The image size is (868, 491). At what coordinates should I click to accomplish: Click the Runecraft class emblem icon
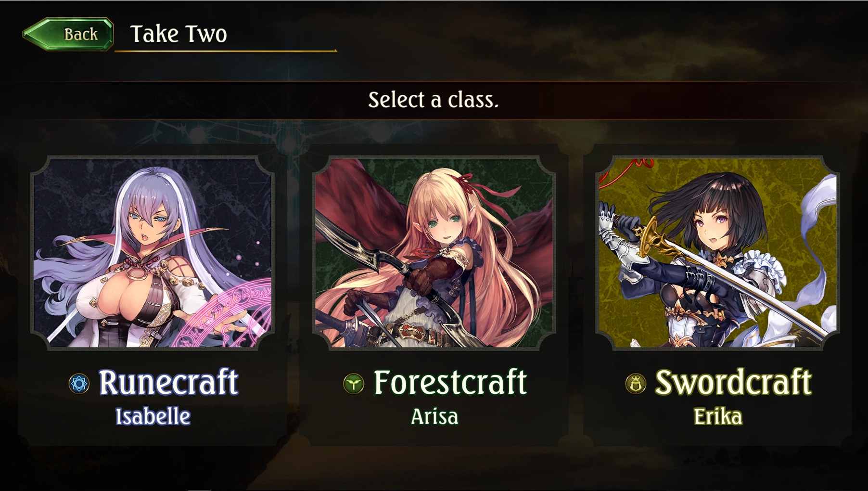point(79,384)
